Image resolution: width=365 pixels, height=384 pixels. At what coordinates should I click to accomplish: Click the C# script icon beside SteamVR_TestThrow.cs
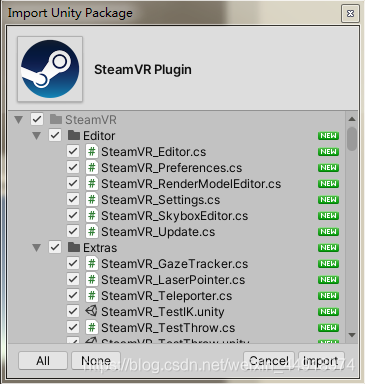pyautogui.click(x=92, y=327)
